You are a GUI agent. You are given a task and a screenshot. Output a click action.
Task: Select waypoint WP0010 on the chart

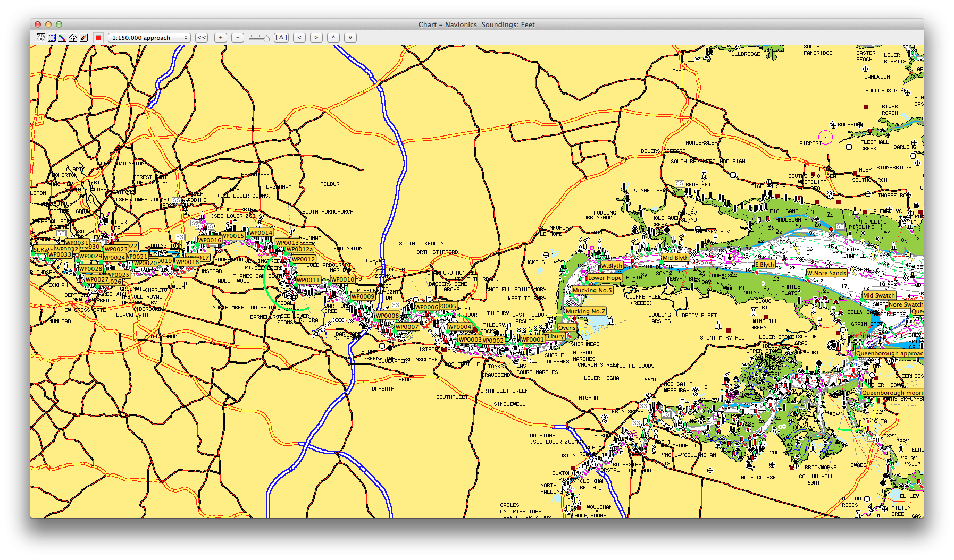click(x=342, y=279)
